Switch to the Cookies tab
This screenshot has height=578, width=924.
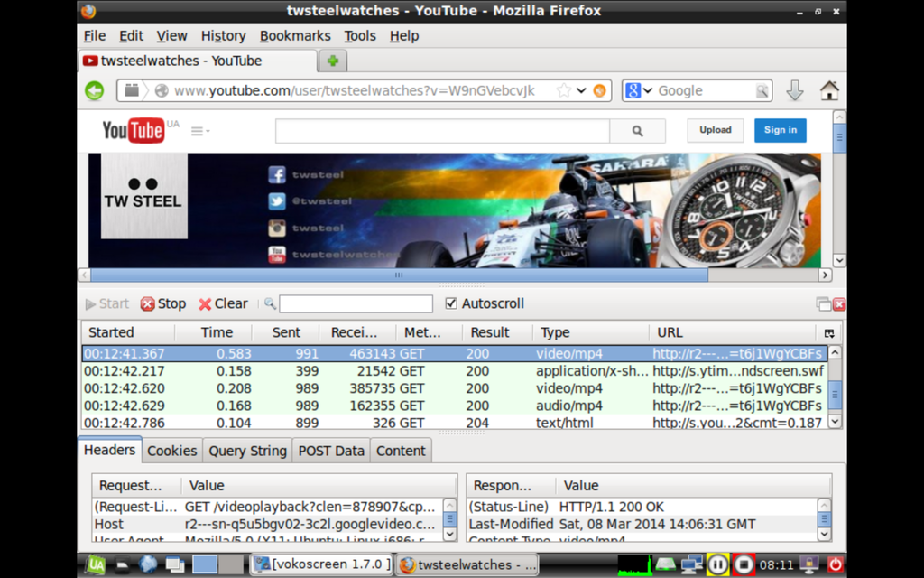click(172, 452)
